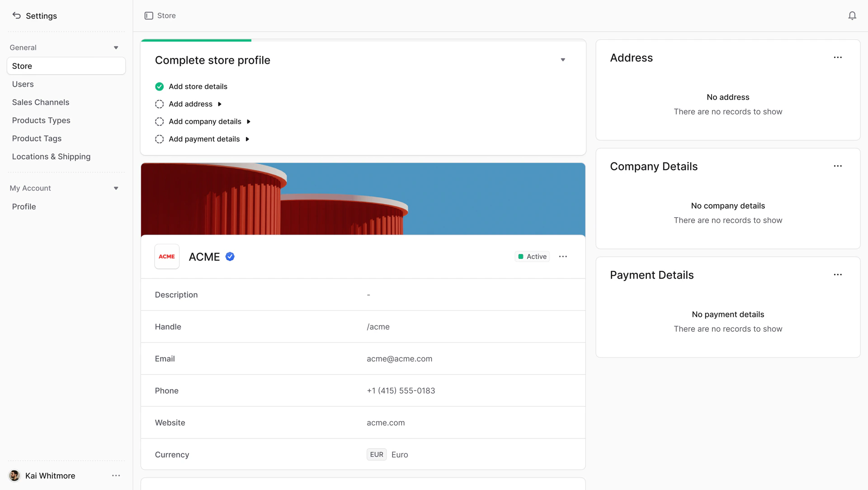This screenshot has width=868, height=490.
Task: Click the No payment details message
Action: pos(728,314)
